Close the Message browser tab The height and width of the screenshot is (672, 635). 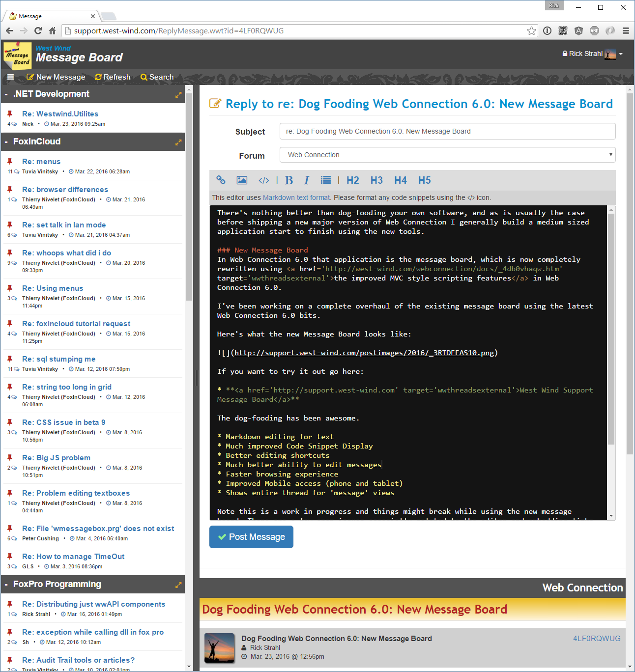coord(93,16)
